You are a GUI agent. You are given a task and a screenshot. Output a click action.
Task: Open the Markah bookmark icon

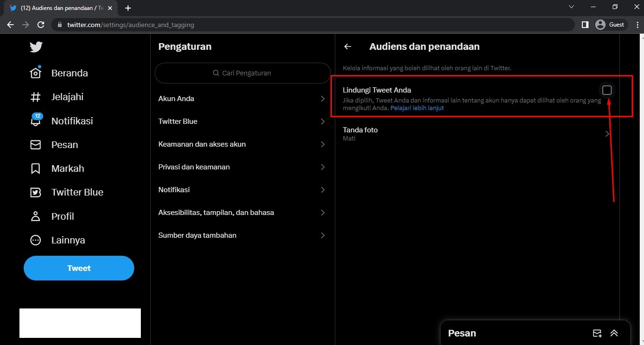point(36,168)
